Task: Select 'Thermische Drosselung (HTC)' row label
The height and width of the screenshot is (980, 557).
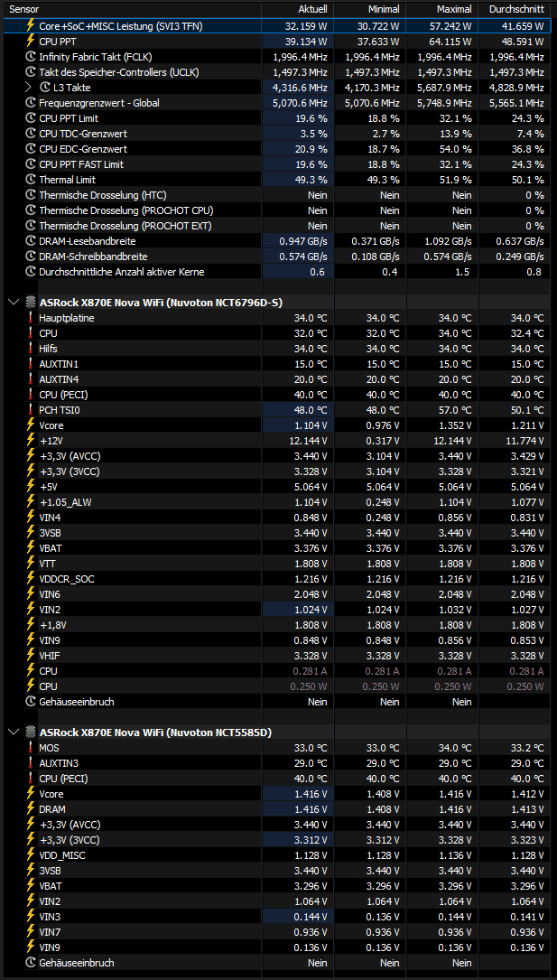Action: tap(102, 195)
